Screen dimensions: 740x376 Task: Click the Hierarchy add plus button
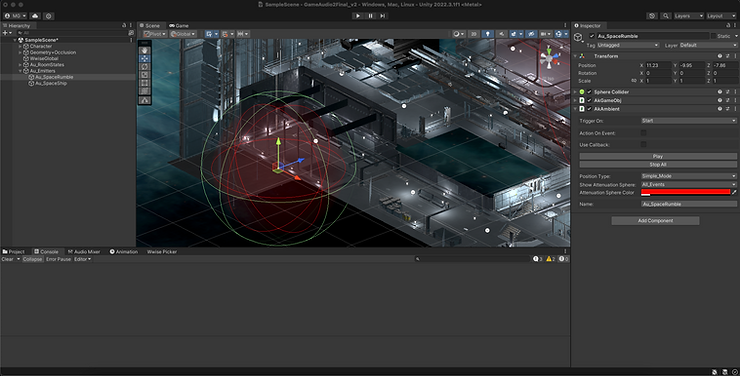tap(7, 33)
